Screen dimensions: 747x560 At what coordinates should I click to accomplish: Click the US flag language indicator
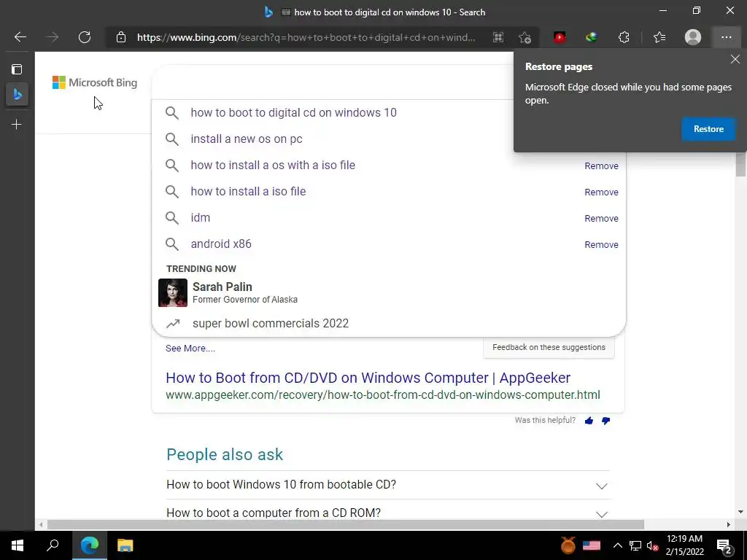(x=591, y=545)
